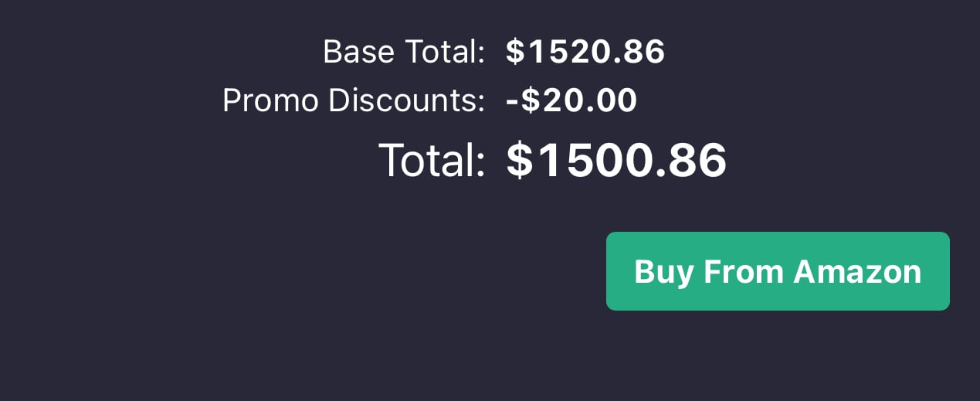Click the dollar sign of $1520.86

pos(514,52)
